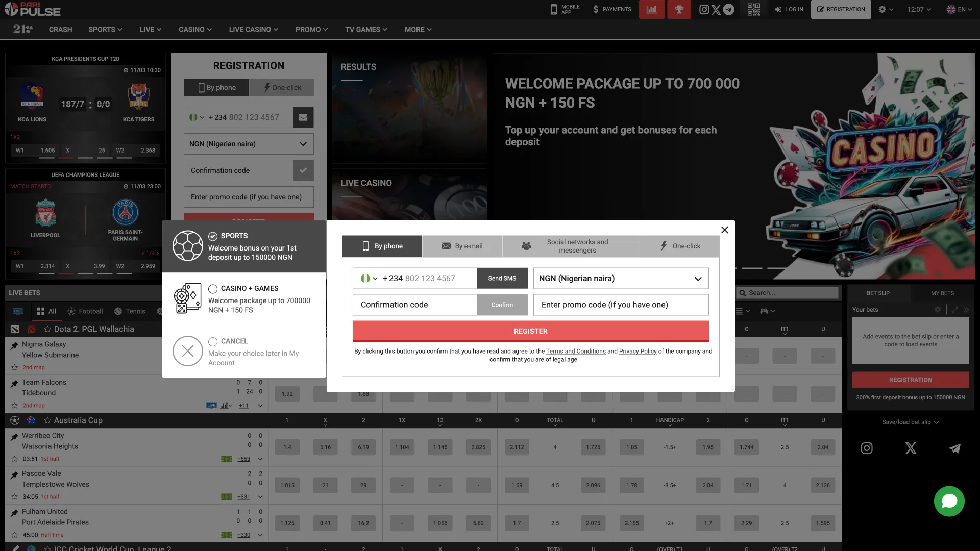The height and width of the screenshot is (551, 980).
Task: Favorite the Nigma Galaxy match star
Action: coord(15,367)
